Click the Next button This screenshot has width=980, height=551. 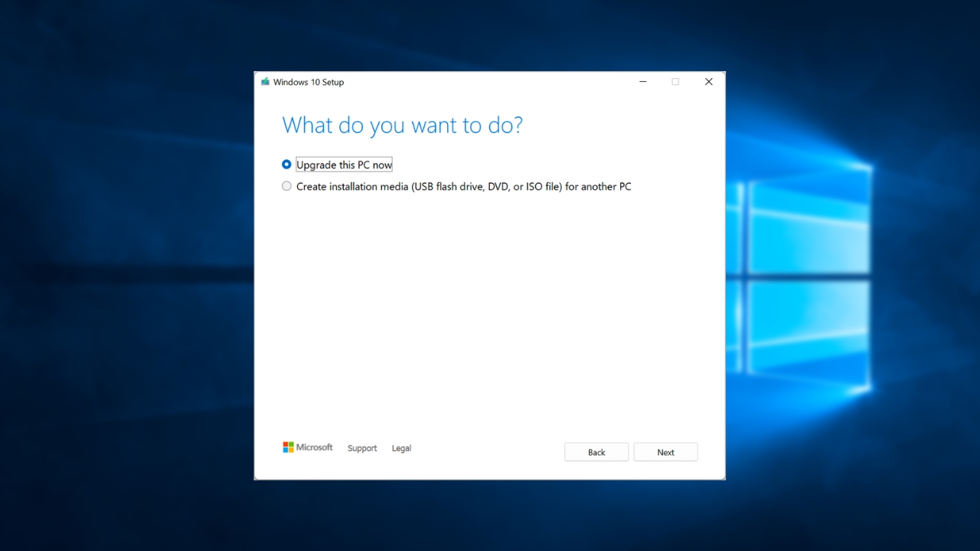[x=665, y=452]
